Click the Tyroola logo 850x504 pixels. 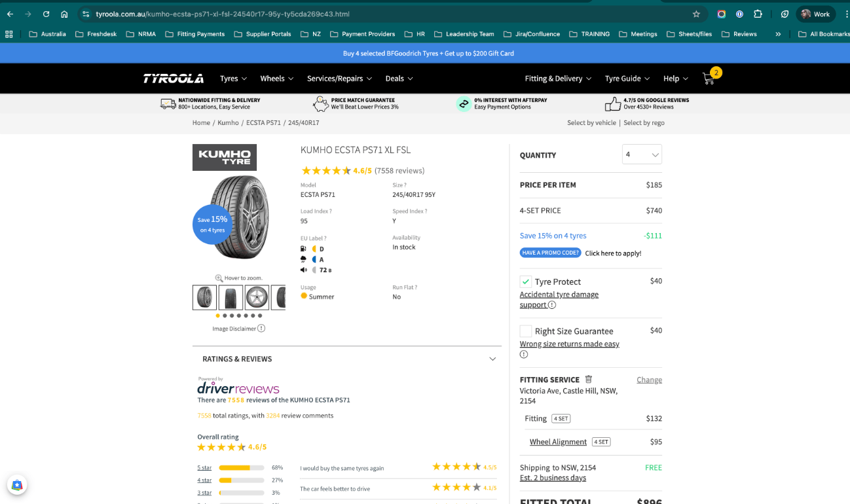pos(174,79)
